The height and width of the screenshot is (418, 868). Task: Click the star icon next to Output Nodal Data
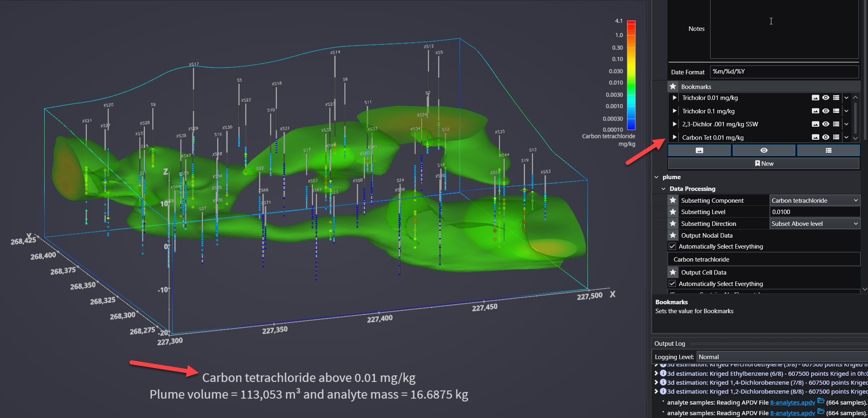coord(673,236)
